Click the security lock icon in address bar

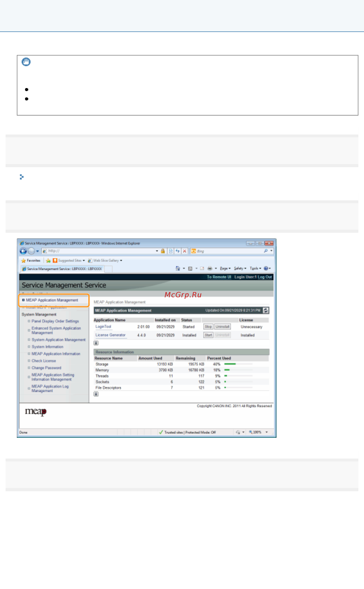(x=163, y=251)
